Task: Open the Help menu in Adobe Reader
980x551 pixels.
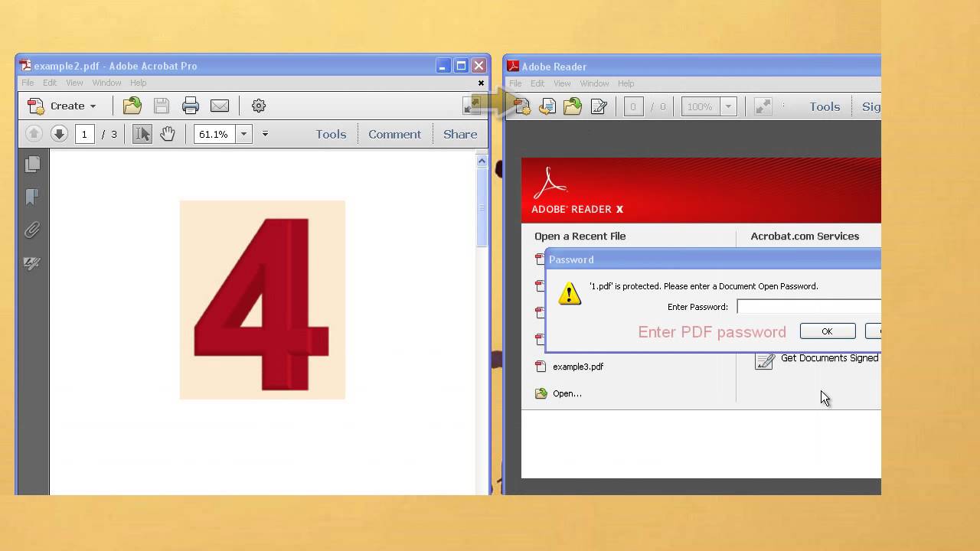Action: [626, 83]
